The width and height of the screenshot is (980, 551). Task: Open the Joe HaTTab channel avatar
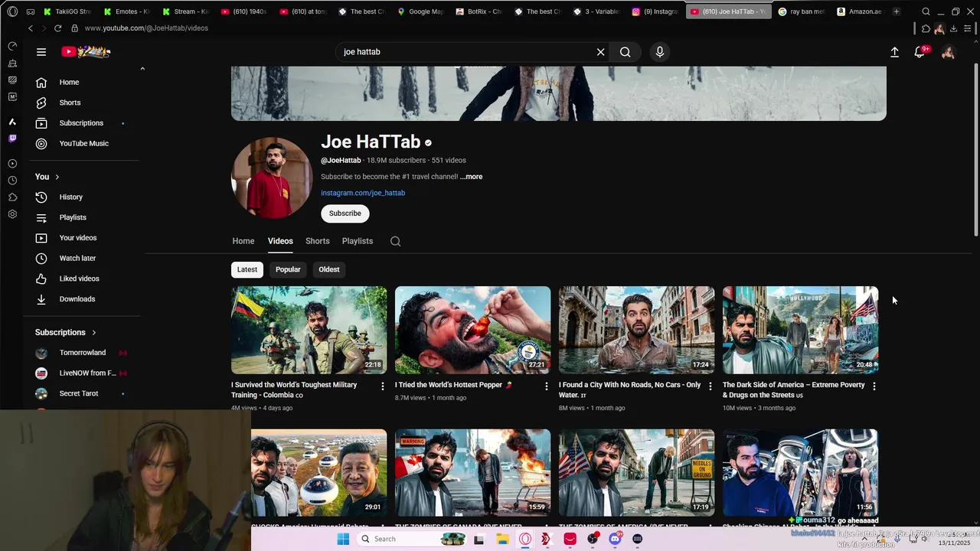click(271, 178)
